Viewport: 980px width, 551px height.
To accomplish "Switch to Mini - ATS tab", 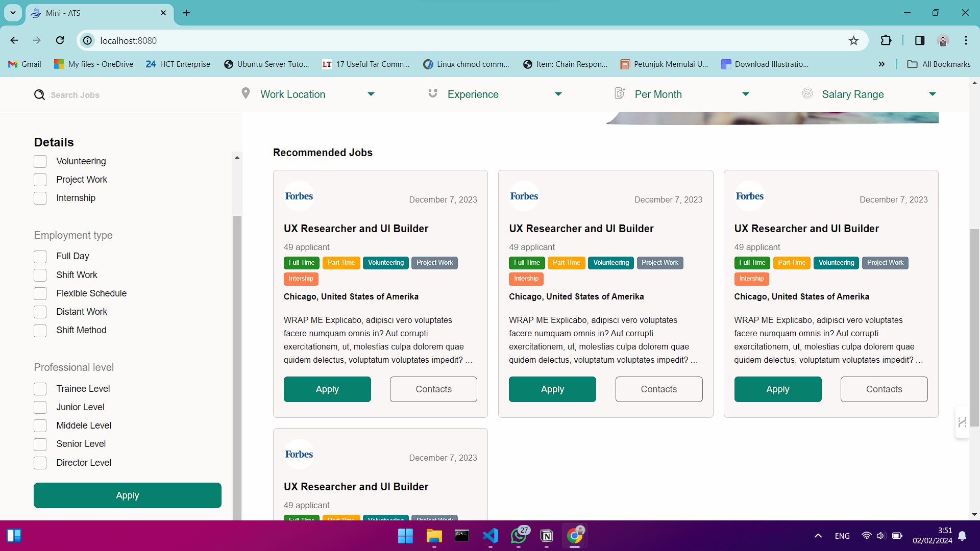I will 99,13.
